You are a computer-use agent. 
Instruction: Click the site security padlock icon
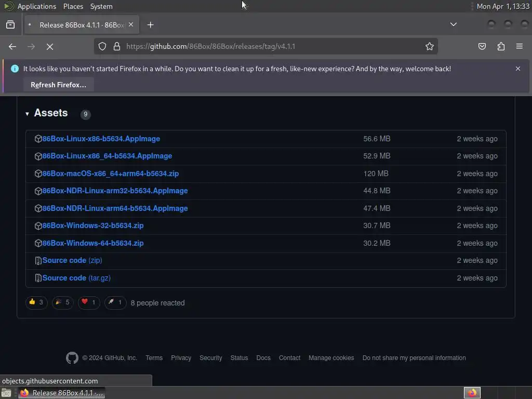coord(117,46)
